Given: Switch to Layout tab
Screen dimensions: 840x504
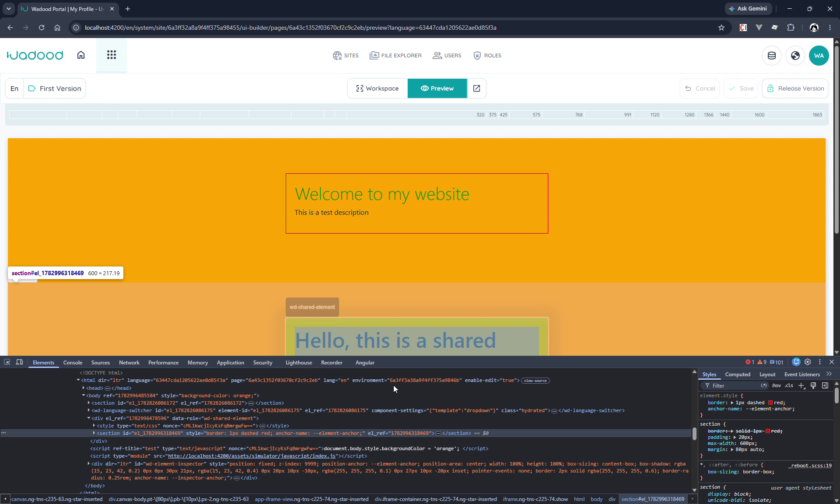Looking at the screenshot, I should tap(767, 374).
